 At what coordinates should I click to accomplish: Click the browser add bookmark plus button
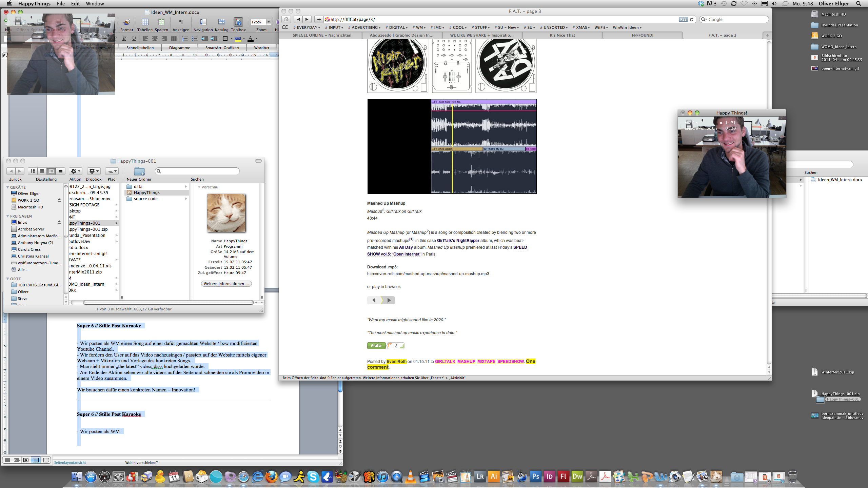point(319,19)
